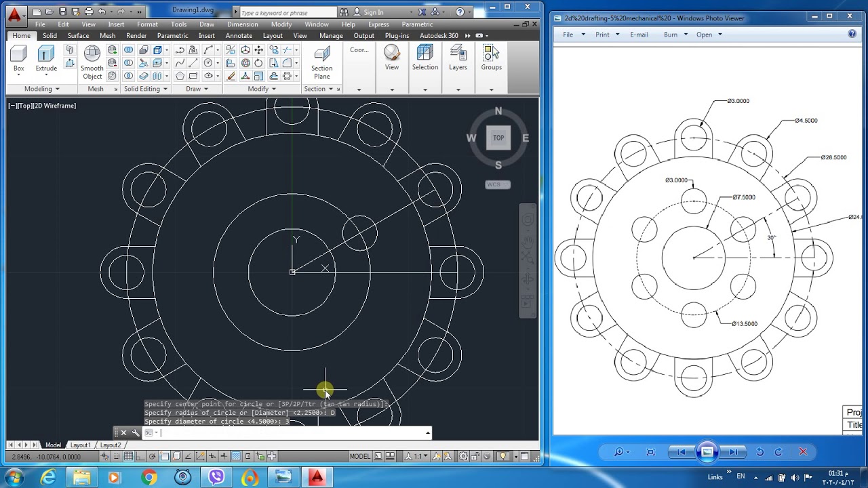Viewport: 868px width, 488px height.
Task: Toggle Grid Display in status bar
Action: [x=129, y=456]
